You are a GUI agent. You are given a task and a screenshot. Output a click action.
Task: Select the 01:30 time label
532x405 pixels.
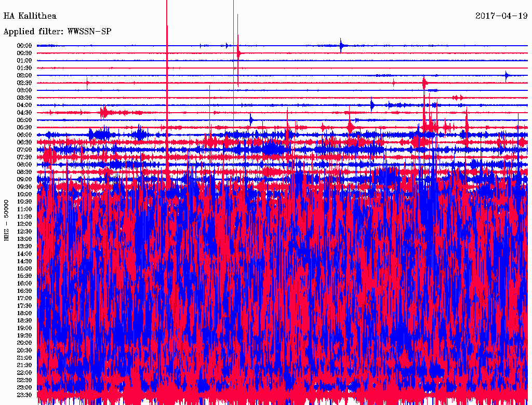(x=24, y=68)
